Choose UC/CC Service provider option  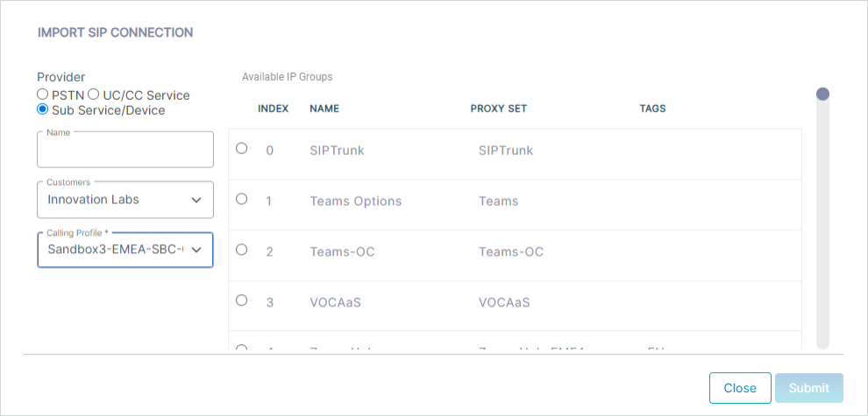pos(94,94)
